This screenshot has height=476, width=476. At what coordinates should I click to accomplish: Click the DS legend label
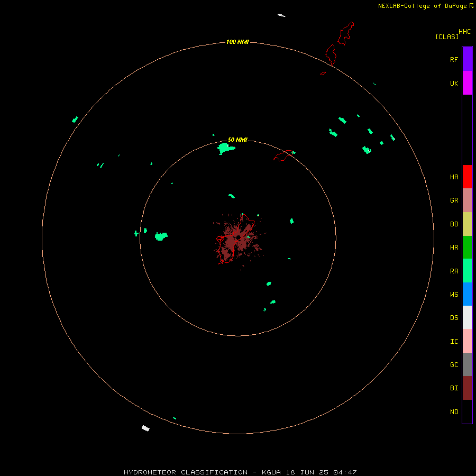click(x=454, y=318)
